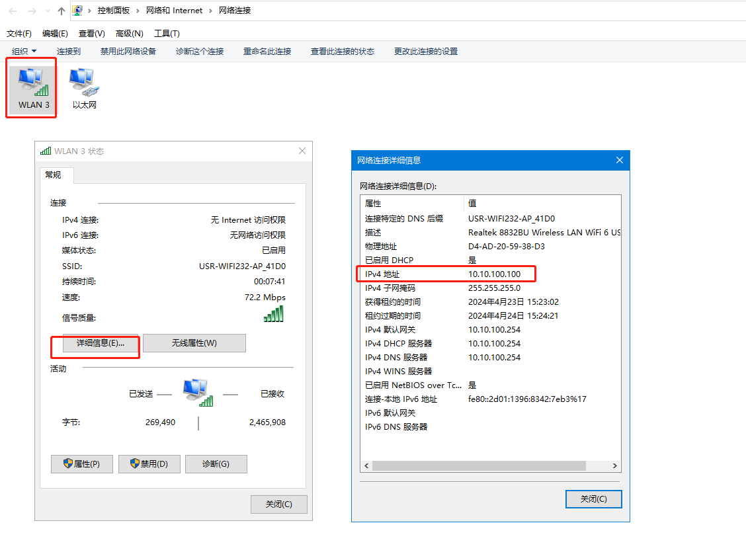The width and height of the screenshot is (746, 560).
Task: Close the 网络连接详细信息 dialog with X
Action: click(619, 160)
